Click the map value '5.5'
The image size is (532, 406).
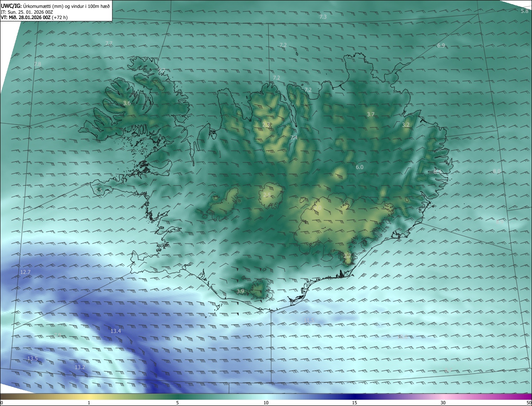(x=99, y=190)
